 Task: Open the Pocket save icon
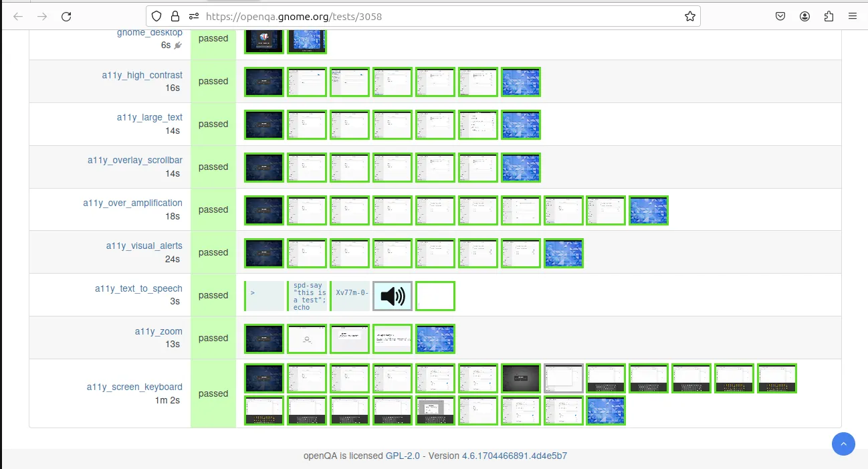pyautogui.click(x=780, y=17)
